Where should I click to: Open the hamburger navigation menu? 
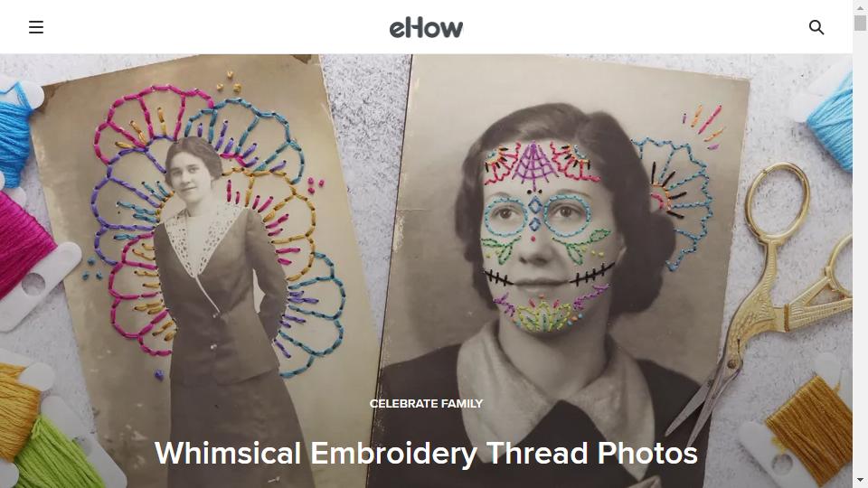click(36, 27)
